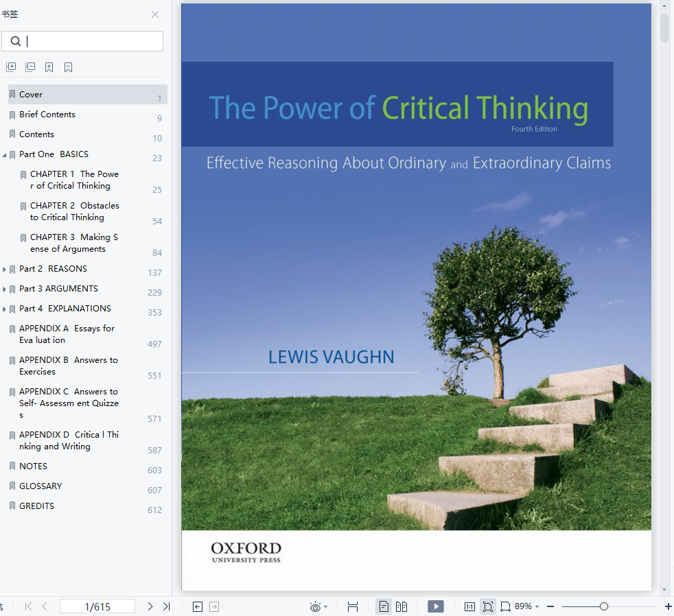Switch to two-page view

(x=402, y=606)
